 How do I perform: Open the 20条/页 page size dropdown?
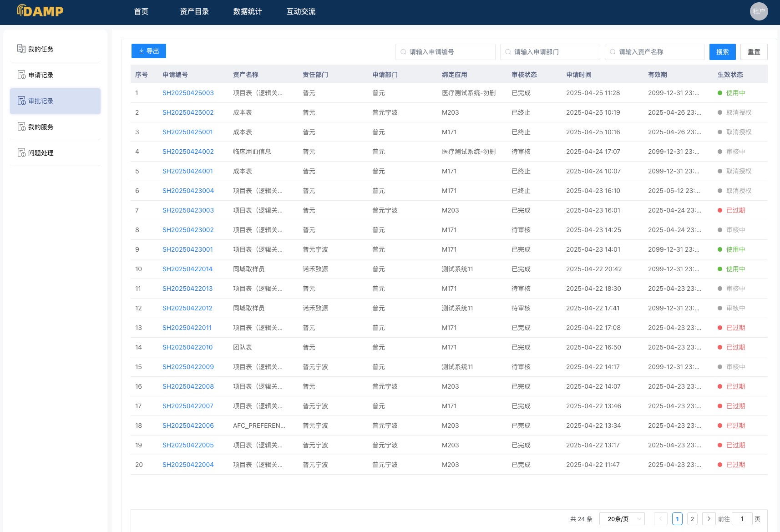coord(622,519)
